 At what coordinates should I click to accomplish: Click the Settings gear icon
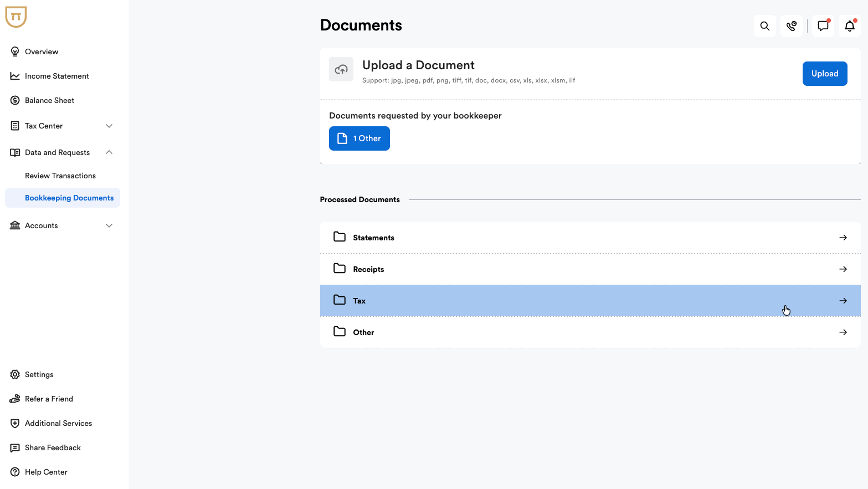coord(15,374)
